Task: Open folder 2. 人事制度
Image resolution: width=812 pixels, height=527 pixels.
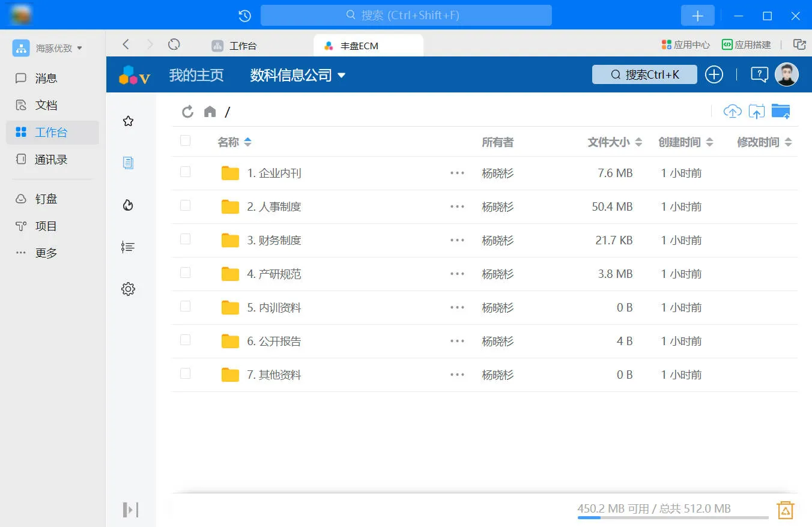Action: point(274,207)
